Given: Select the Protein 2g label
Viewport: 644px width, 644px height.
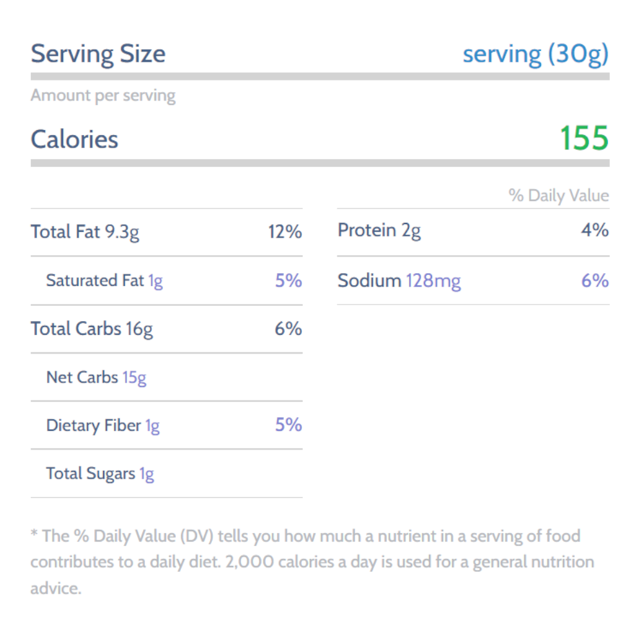Looking at the screenshot, I should [379, 231].
